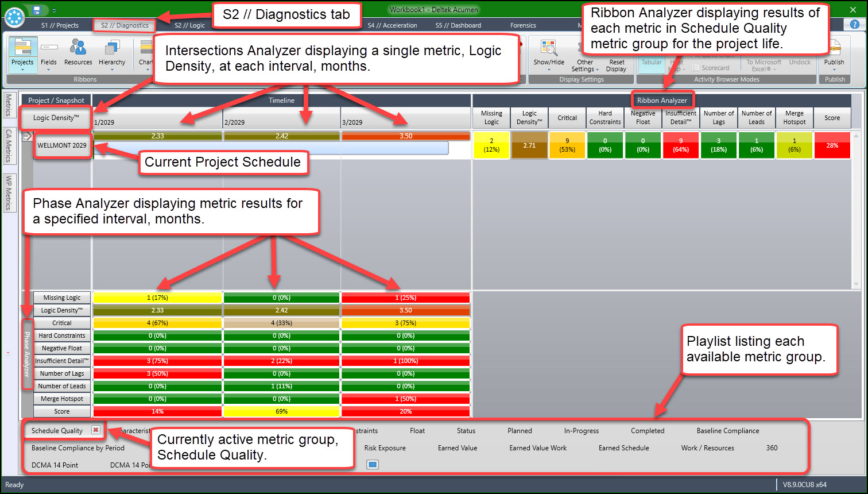Click the Resources ribbon icon
Screen dimensions: 868x494
click(x=78, y=53)
